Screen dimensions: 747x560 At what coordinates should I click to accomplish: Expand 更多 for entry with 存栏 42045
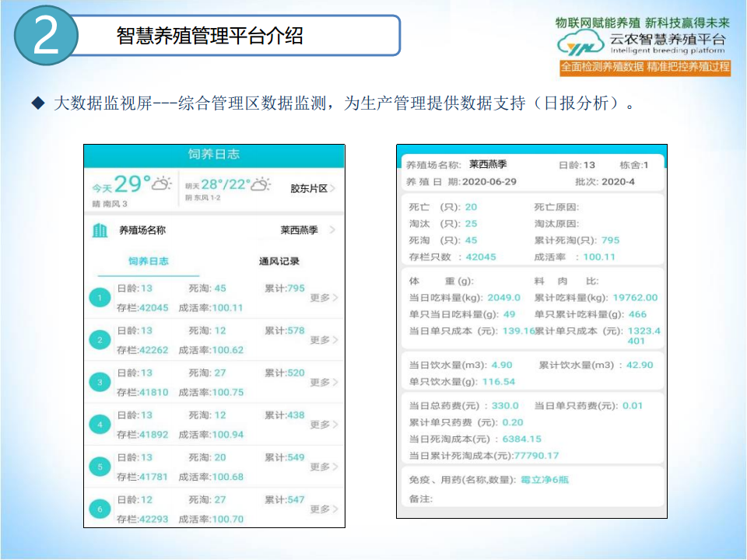tap(324, 298)
